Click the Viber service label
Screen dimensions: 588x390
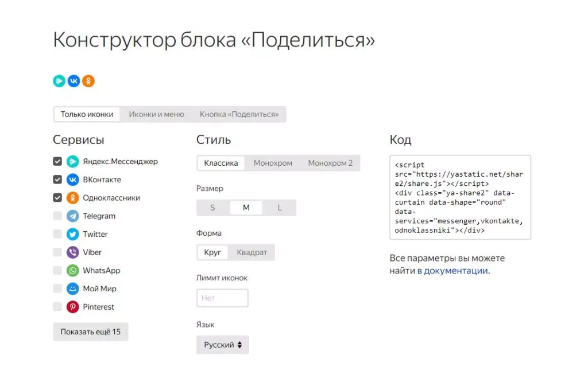(92, 252)
